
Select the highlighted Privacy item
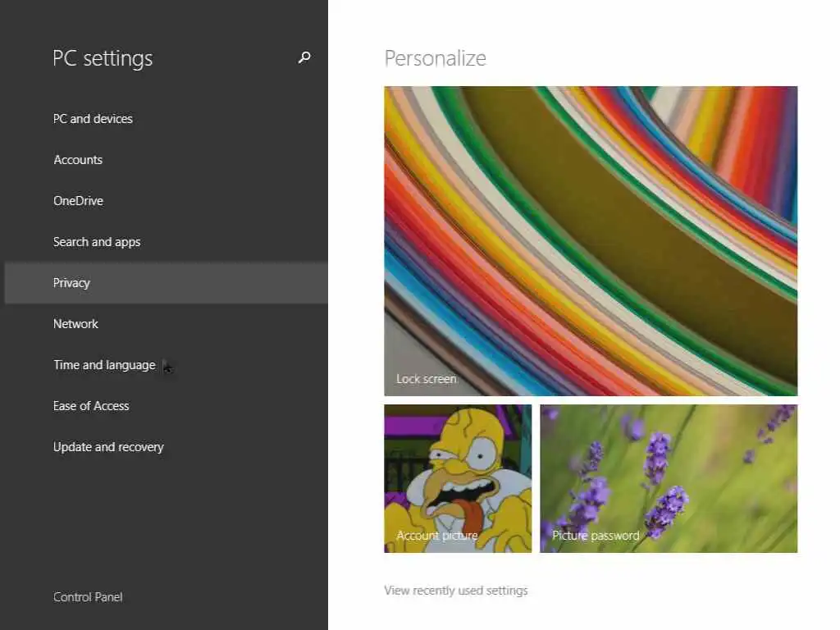(x=71, y=283)
